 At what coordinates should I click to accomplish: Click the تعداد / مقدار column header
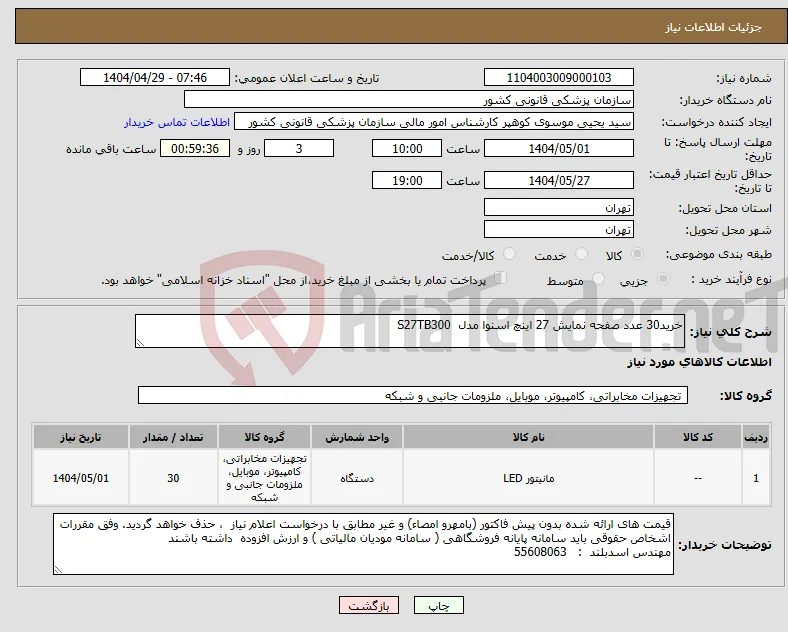coord(173,437)
